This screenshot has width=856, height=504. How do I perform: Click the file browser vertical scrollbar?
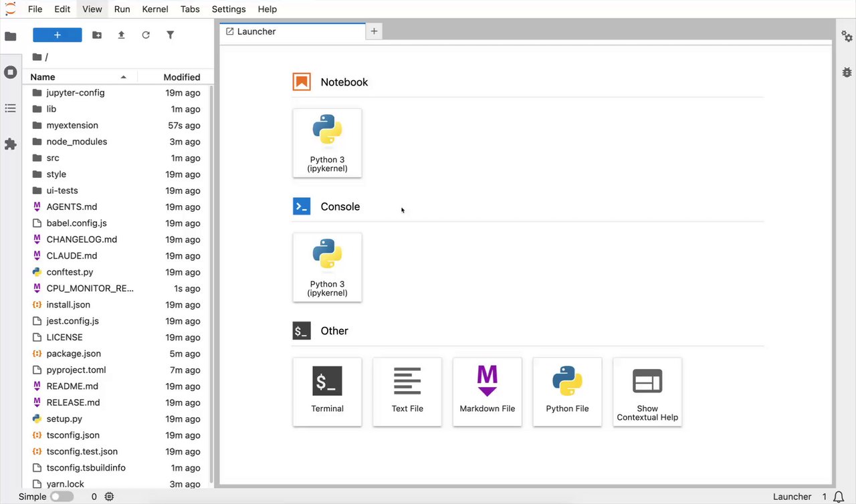click(212, 284)
